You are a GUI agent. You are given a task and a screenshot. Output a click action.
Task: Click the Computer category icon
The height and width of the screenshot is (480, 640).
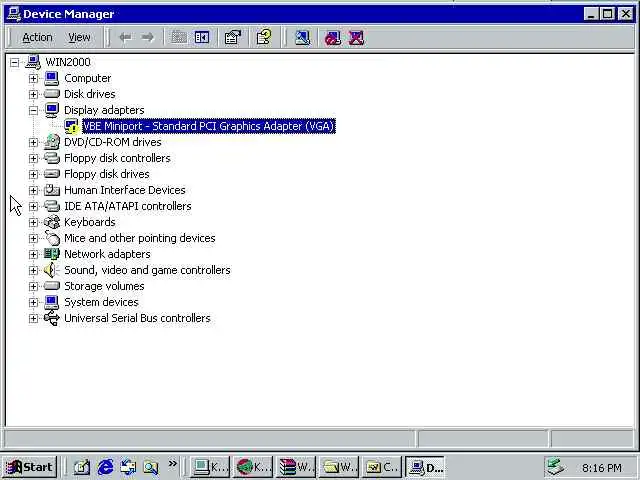tap(52, 78)
